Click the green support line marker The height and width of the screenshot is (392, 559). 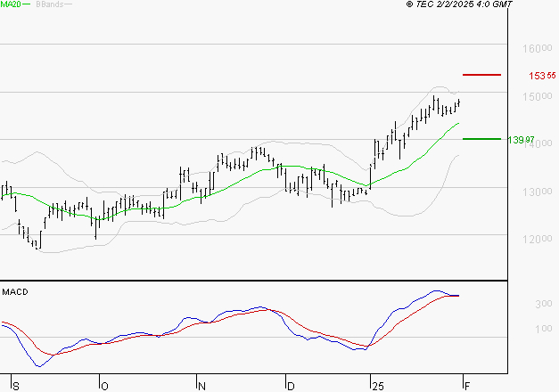[x=481, y=139]
